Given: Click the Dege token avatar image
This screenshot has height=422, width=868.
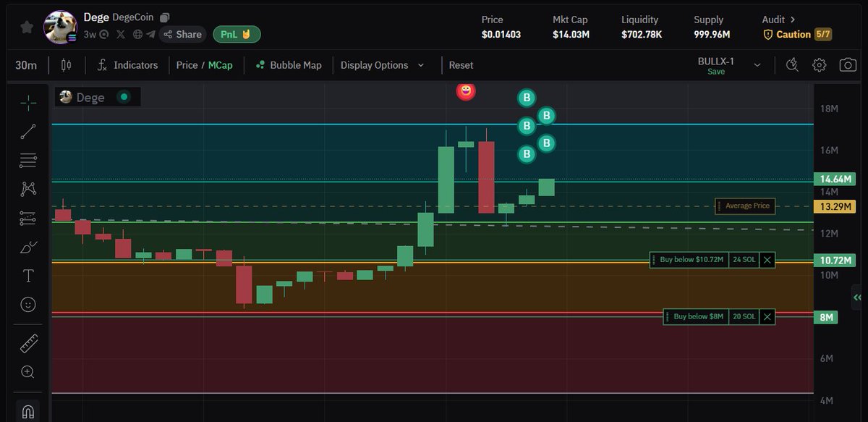Looking at the screenshot, I should [x=61, y=28].
